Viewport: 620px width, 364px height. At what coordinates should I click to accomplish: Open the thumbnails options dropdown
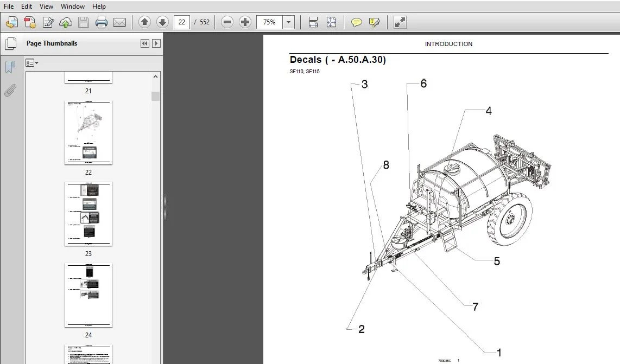(32, 63)
